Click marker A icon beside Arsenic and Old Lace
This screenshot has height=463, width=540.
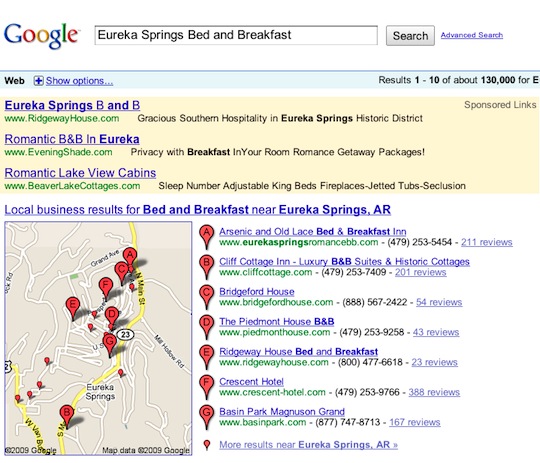coord(207,237)
